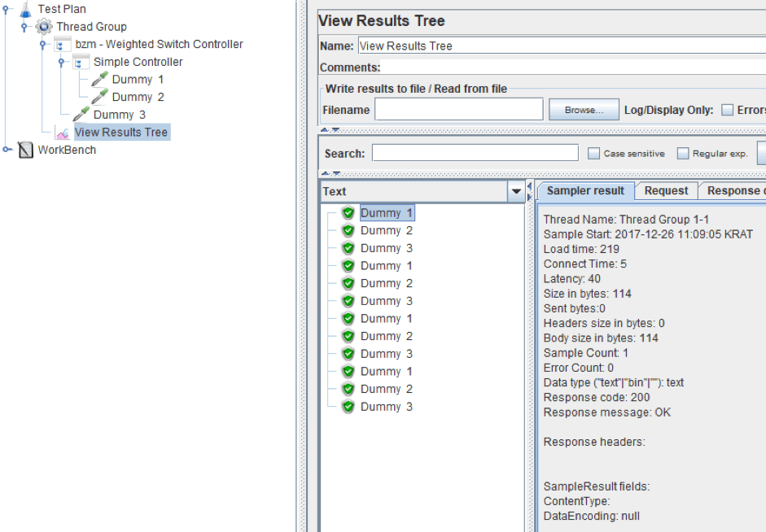
Task: Click 'Latency: 40' text
Action: [572, 279]
